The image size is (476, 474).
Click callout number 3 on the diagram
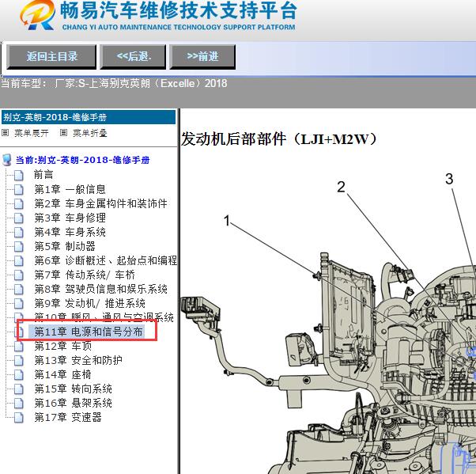coord(449,179)
